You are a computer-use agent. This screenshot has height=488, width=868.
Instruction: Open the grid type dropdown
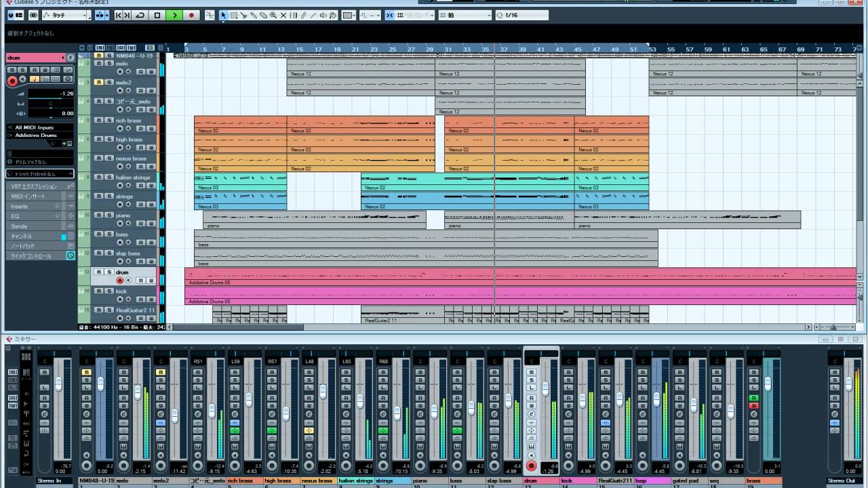point(465,15)
